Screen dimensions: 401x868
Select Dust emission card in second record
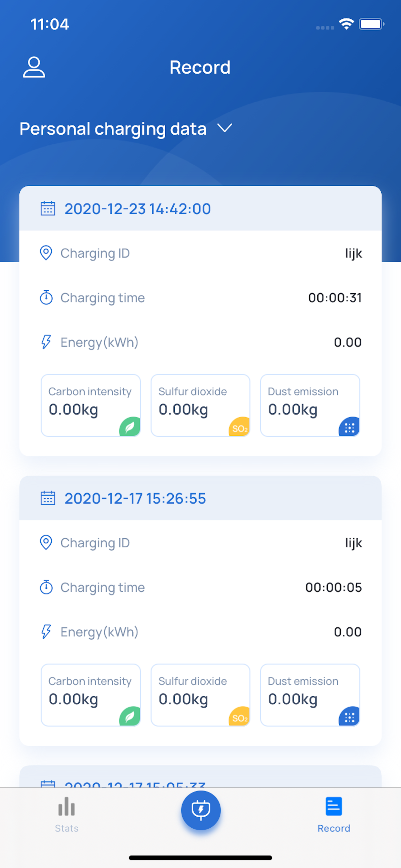click(310, 695)
